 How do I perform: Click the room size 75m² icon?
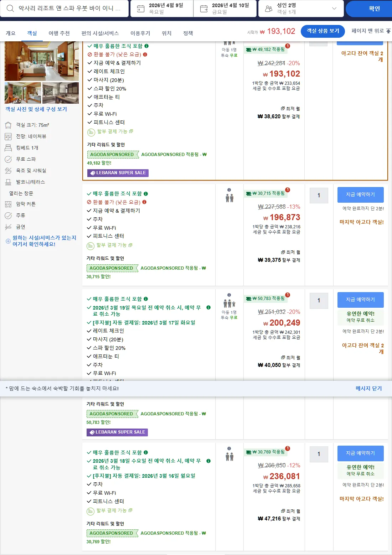[8, 125]
